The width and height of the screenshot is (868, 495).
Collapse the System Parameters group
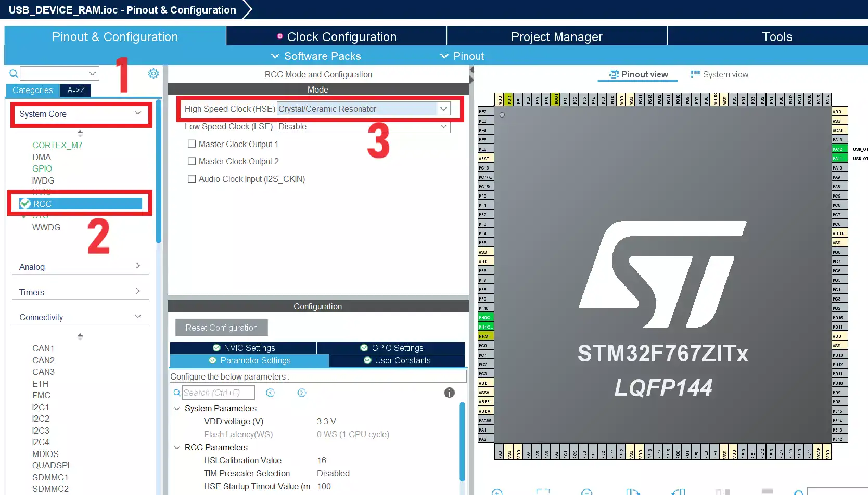click(177, 409)
